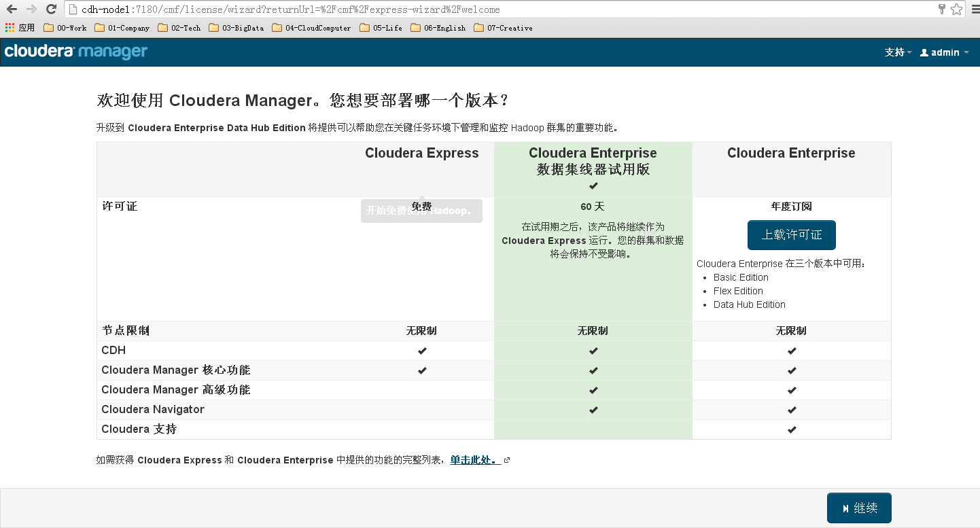Viewport: 980px width, 528px height.
Task: Click the 60 天 trial duration text
Action: pyautogui.click(x=593, y=207)
